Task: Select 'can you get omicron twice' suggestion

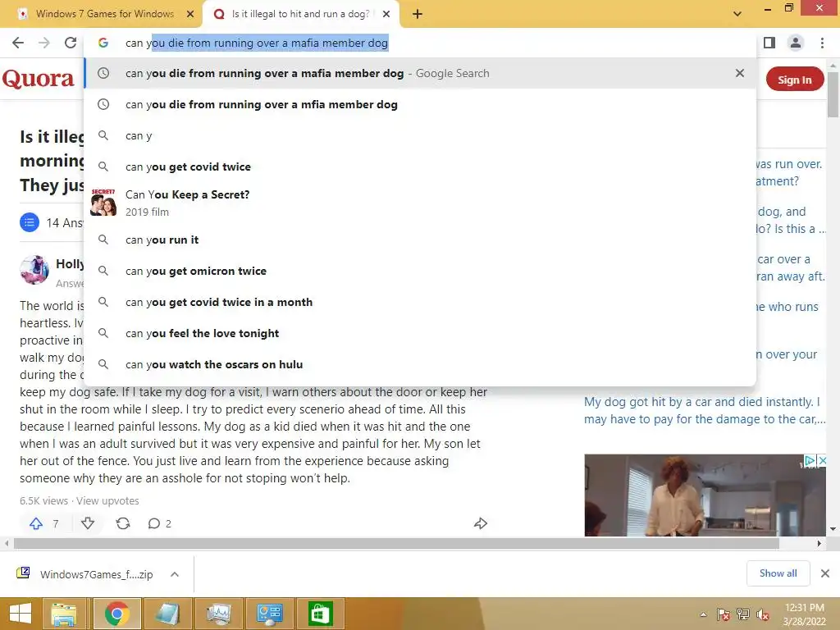Action: [420, 271]
